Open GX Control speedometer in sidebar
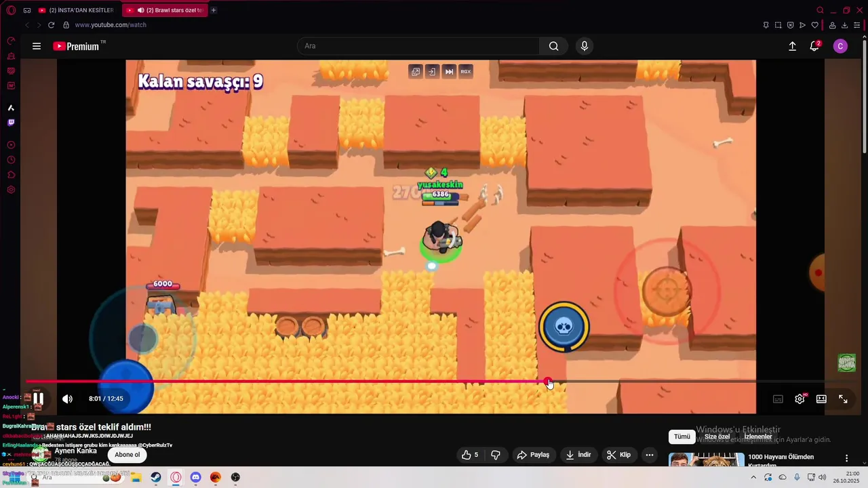Screen dimensions: 868x488 tap(11, 41)
